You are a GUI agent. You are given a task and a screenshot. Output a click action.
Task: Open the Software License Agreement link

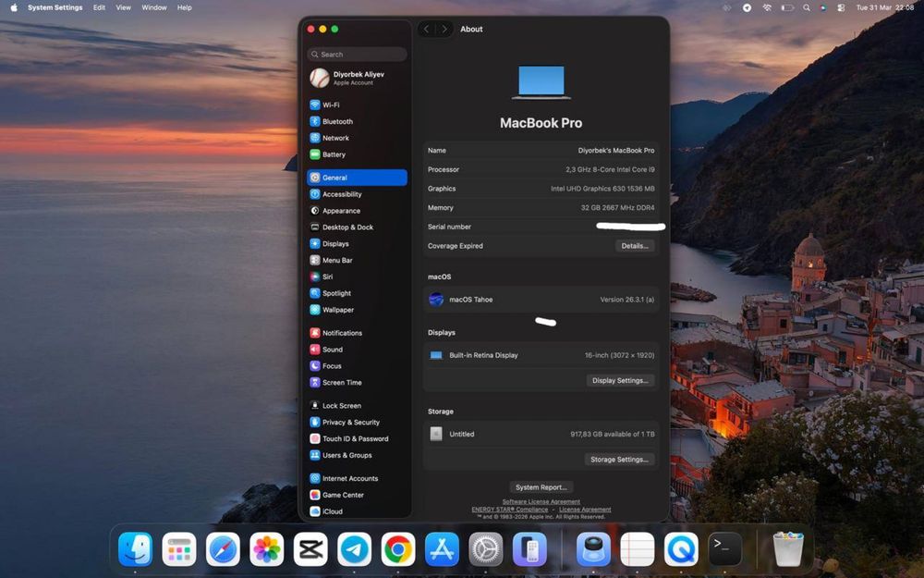coord(541,502)
